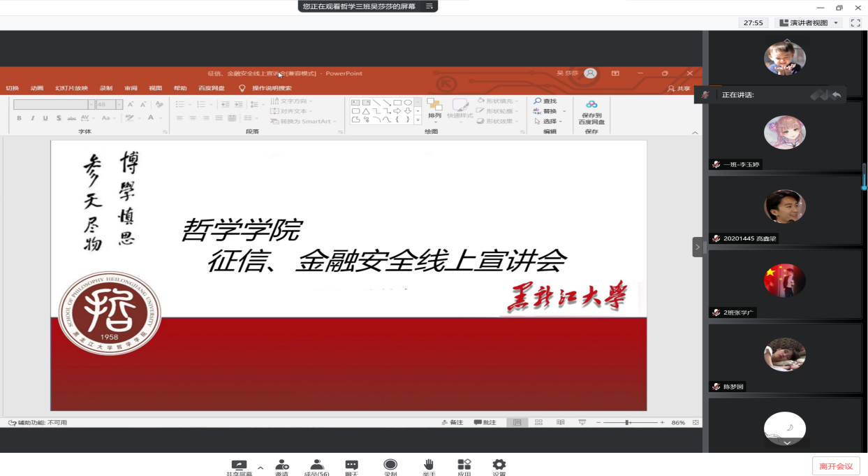868x476 pixels.
Task: Click the 查找 (Find) icon in ribbon
Action: point(538,101)
